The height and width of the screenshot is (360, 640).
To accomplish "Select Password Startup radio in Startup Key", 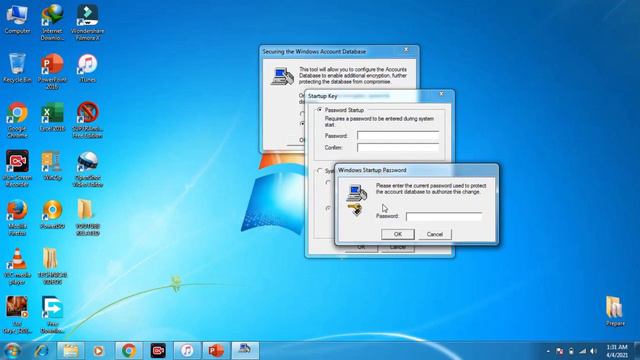I will tap(320, 110).
